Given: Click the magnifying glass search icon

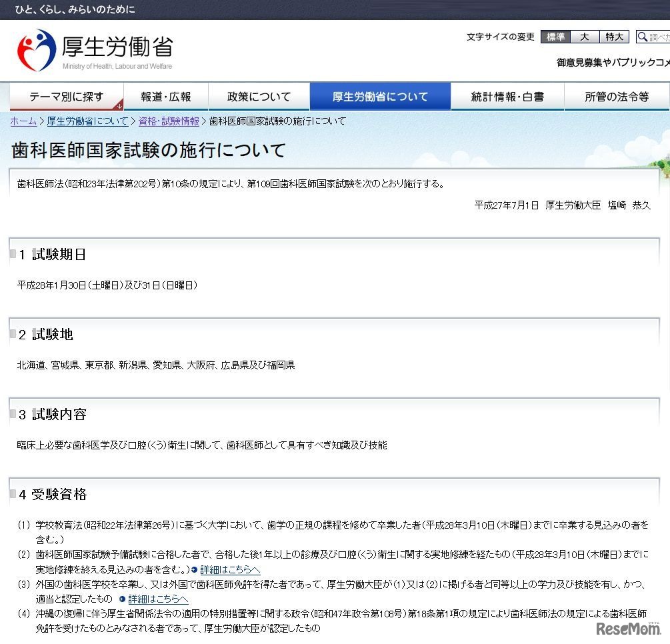Looking at the screenshot, I should [642, 37].
